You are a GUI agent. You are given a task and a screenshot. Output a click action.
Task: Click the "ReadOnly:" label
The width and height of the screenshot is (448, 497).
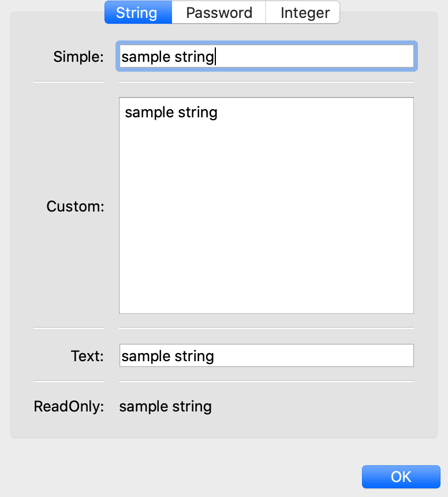coord(69,406)
